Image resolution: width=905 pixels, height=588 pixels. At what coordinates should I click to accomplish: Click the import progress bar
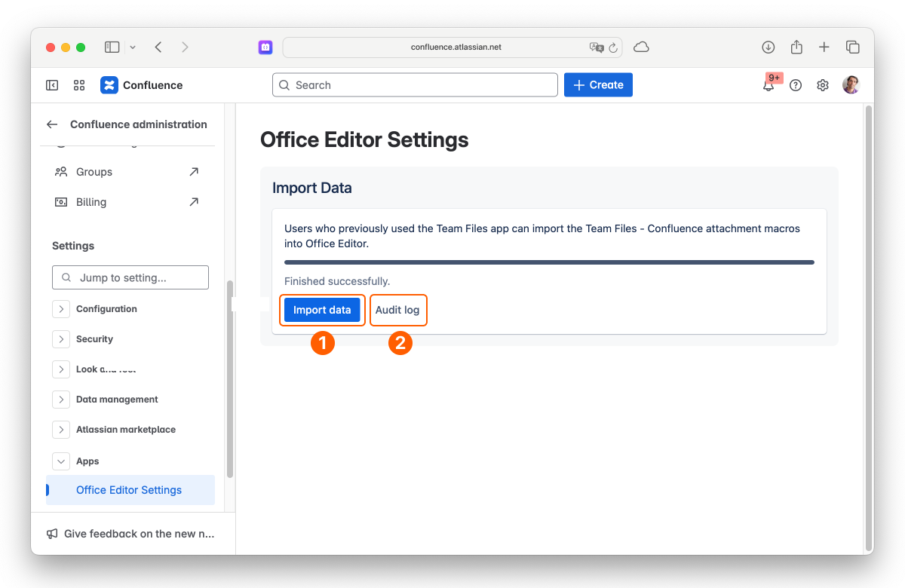549,262
